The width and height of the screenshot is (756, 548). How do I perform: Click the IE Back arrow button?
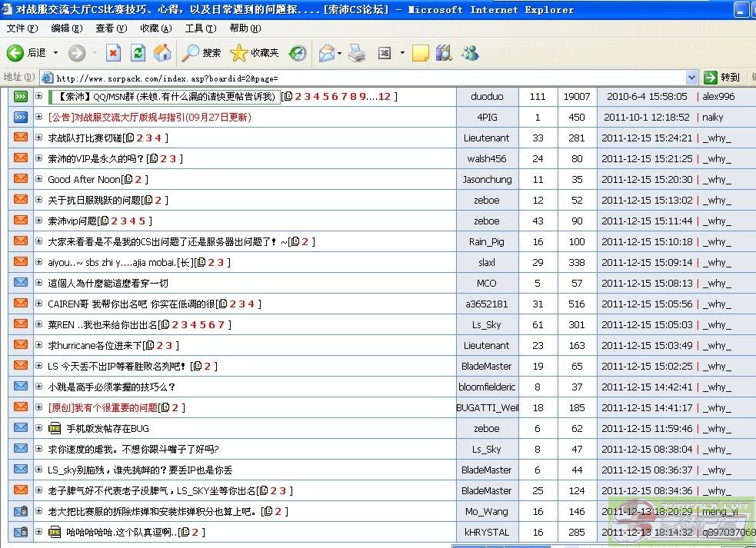click(x=15, y=53)
